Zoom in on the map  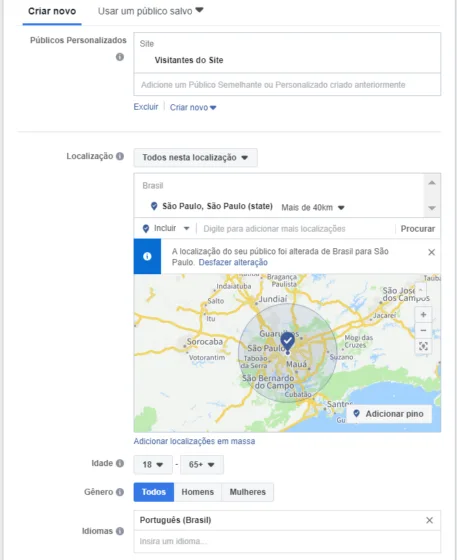tap(423, 315)
